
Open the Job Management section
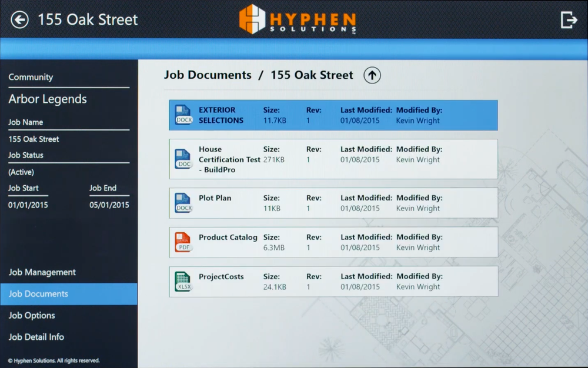[42, 272]
